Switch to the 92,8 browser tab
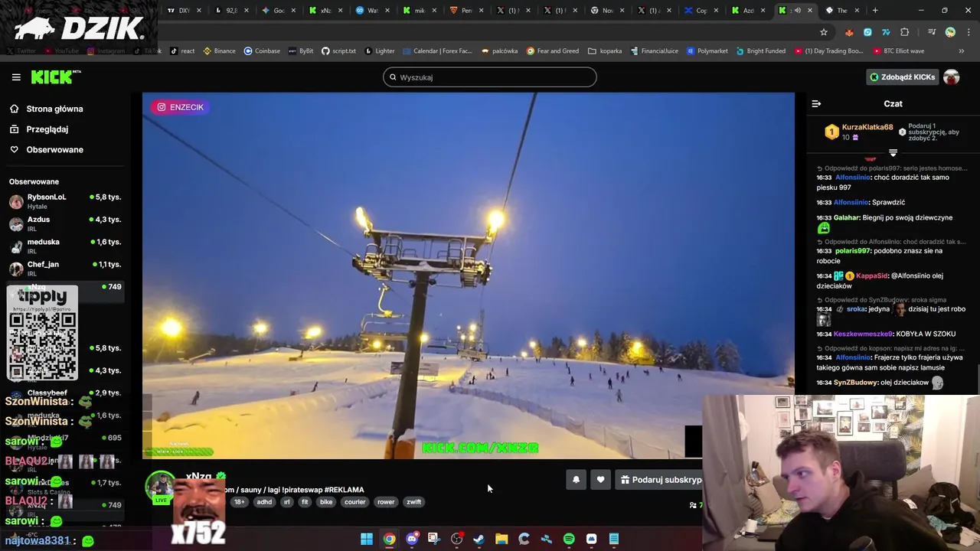 230,11
